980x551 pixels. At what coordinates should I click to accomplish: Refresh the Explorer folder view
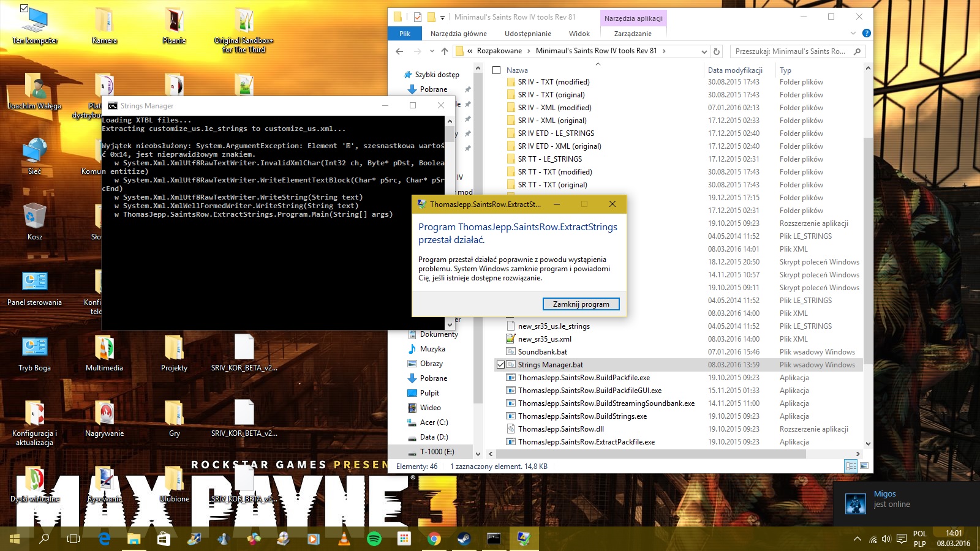[x=717, y=51]
